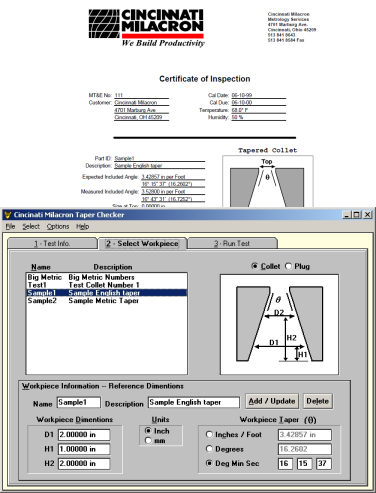The image size is (376, 493).
Task: Click the workpiece Description text field
Action: pyautogui.click(x=194, y=402)
